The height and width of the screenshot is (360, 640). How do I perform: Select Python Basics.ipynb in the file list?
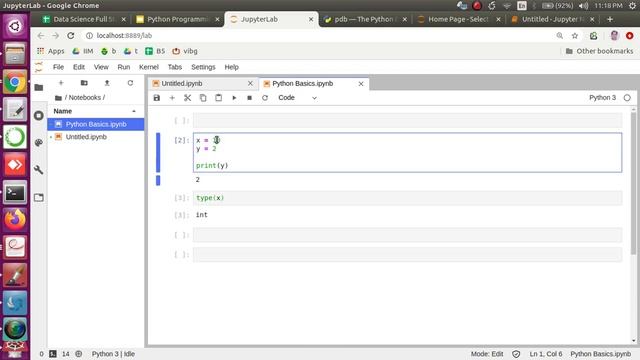pyautogui.click(x=96, y=124)
